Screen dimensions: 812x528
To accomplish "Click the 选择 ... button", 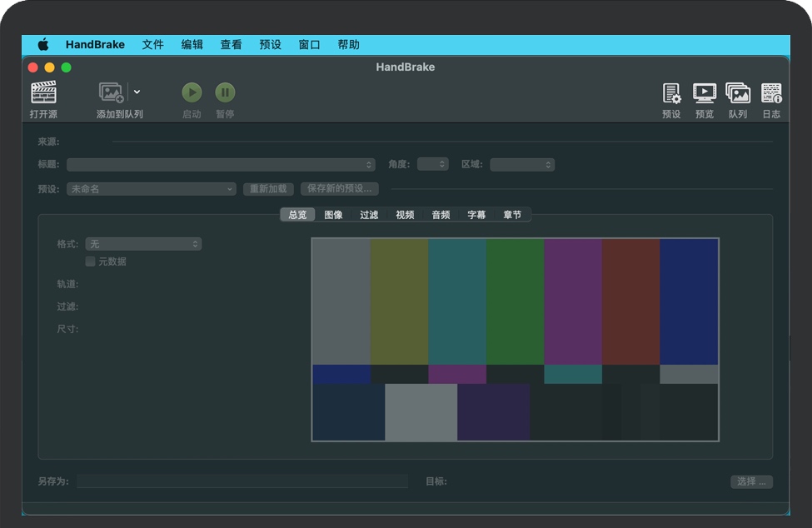I will [751, 481].
